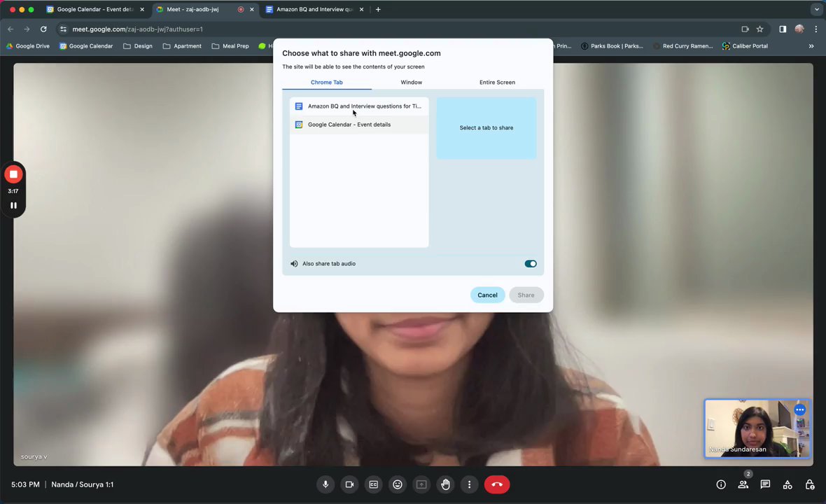The height and width of the screenshot is (504, 826).
Task: Bookmark this page with star icon
Action: [759, 29]
